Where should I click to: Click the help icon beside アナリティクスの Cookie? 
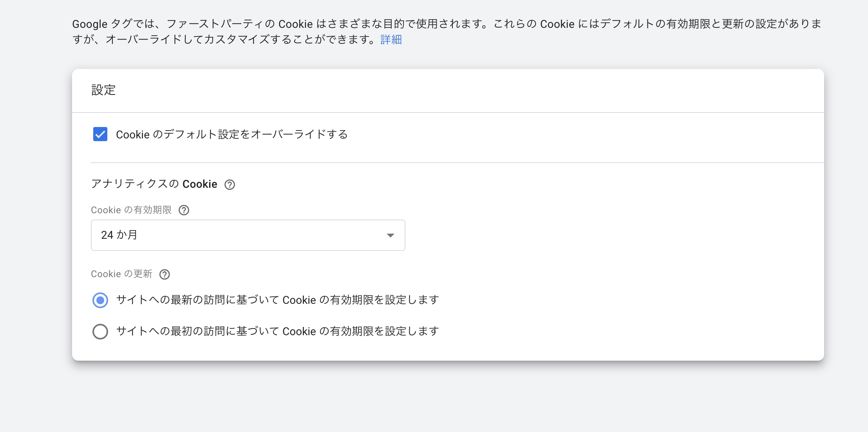[x=230, y=185]
